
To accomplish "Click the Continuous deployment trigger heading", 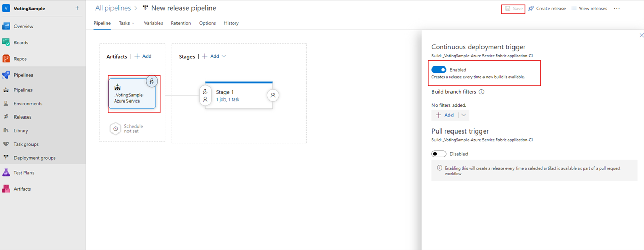I will click(x=478, y=47).
